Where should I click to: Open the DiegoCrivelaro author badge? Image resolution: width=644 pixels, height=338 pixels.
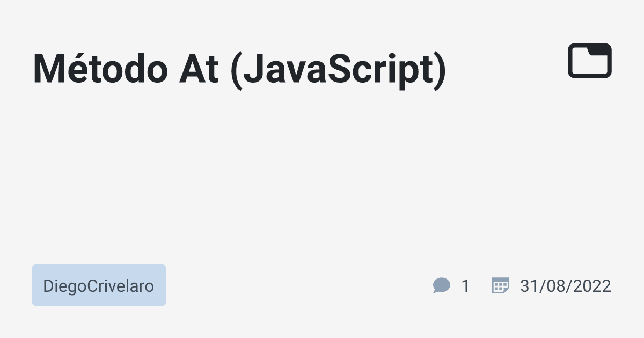pyautogui.click(x=99, y=285)
